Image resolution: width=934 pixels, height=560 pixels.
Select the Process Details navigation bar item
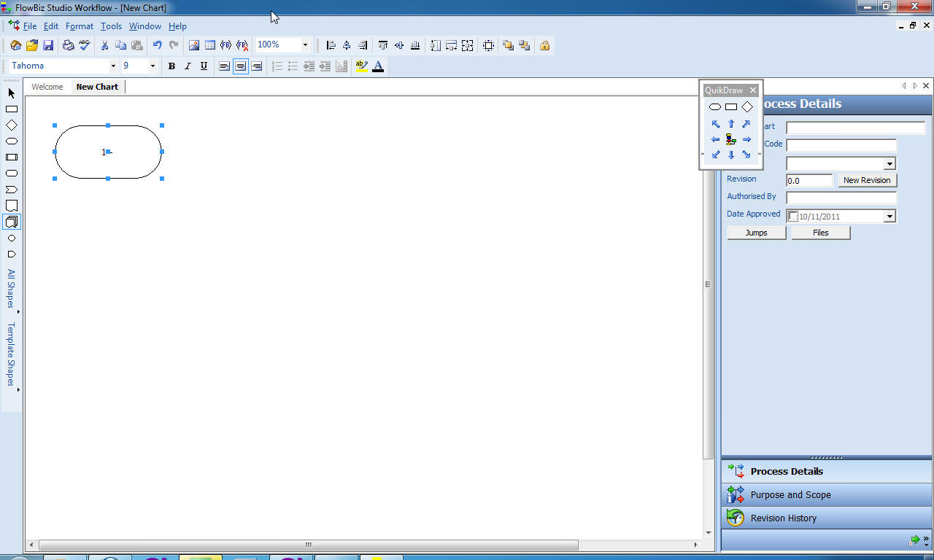pyautogui.click(x=827, y=472)
